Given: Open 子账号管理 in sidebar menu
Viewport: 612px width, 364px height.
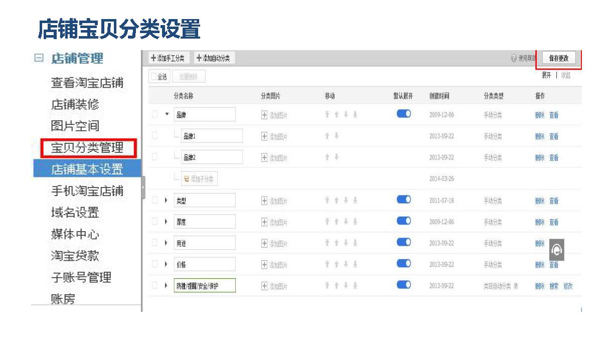Looking at the screenshot, I should pyautogui.click(x=81, y=277).
